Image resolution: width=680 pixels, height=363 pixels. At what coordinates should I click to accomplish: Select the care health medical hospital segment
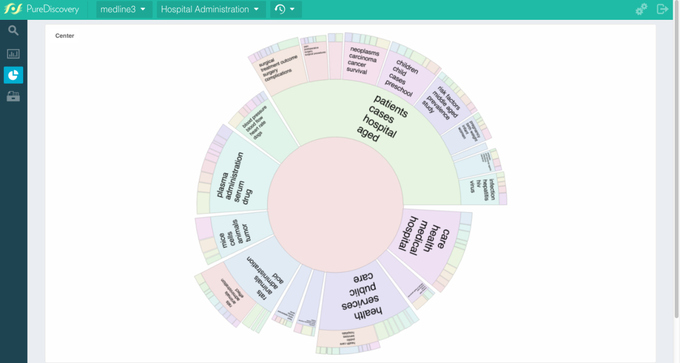tap(427, 239)
